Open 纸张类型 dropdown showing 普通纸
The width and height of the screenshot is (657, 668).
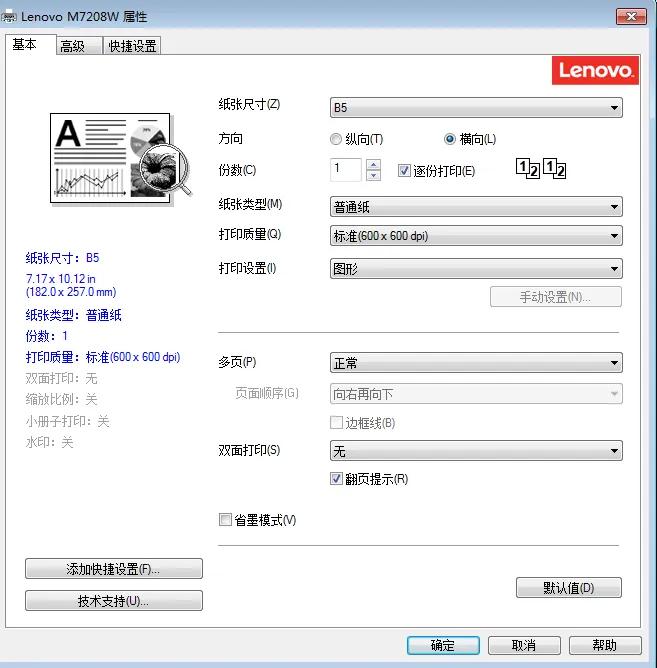pyautogui.click(x=476, y=207)
